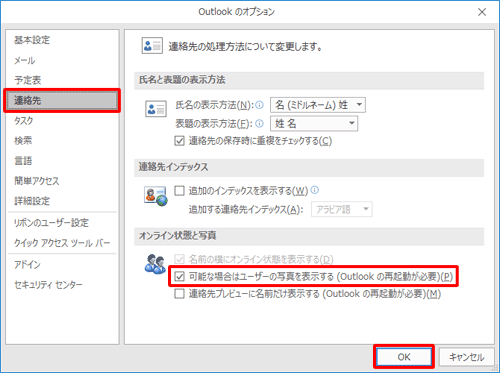This screenshot has width=500, height=373.
Task: Open アドイン category
Action: click(x=62, y=265)
